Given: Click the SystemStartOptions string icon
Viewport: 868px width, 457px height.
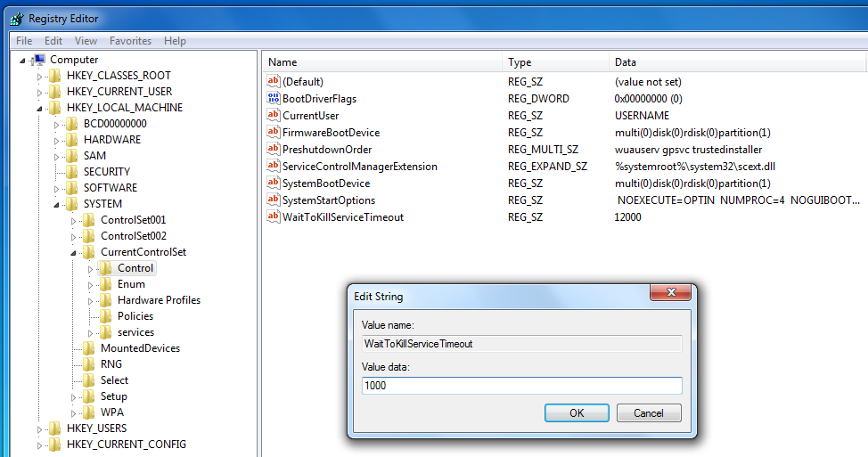Looking at the screenshot, I should click(x=274, y=200).
